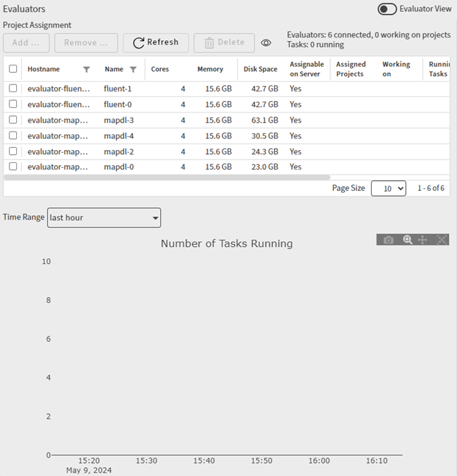Sort by the Disk Space column header
The height and width of the screenshot is (476, 457).
click(x=261, y=69)
